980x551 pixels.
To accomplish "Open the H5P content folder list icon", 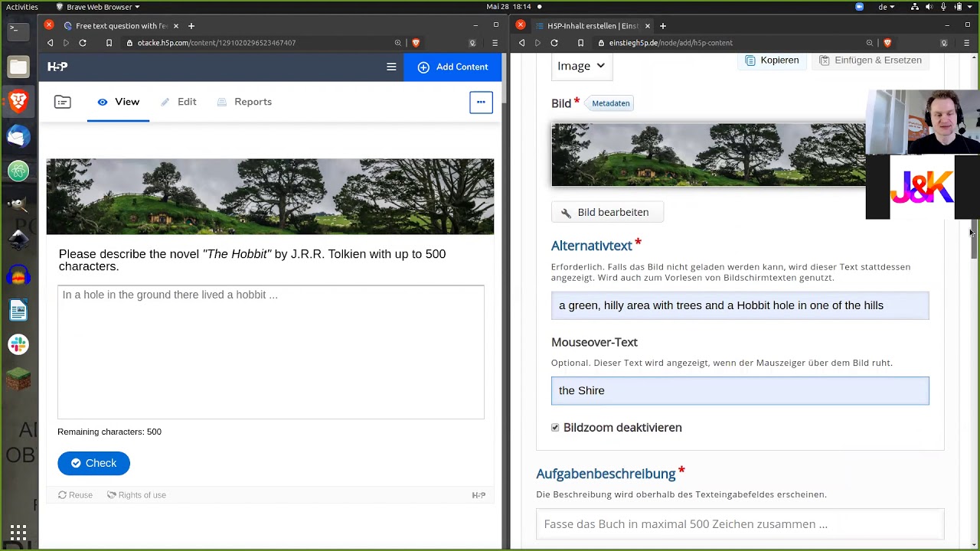I will coord(63,102).
